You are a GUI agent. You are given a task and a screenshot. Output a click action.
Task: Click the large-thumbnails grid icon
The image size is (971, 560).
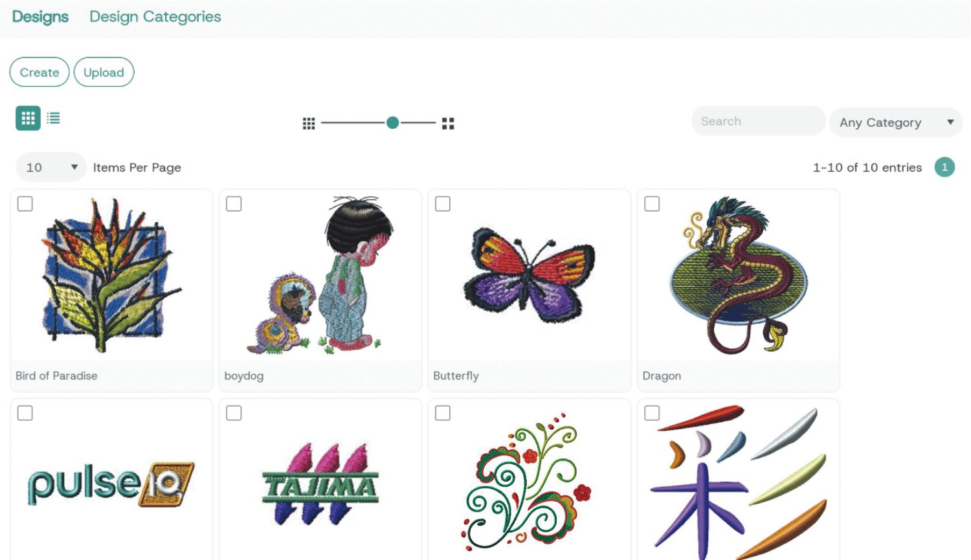click(x=448, y=123)
